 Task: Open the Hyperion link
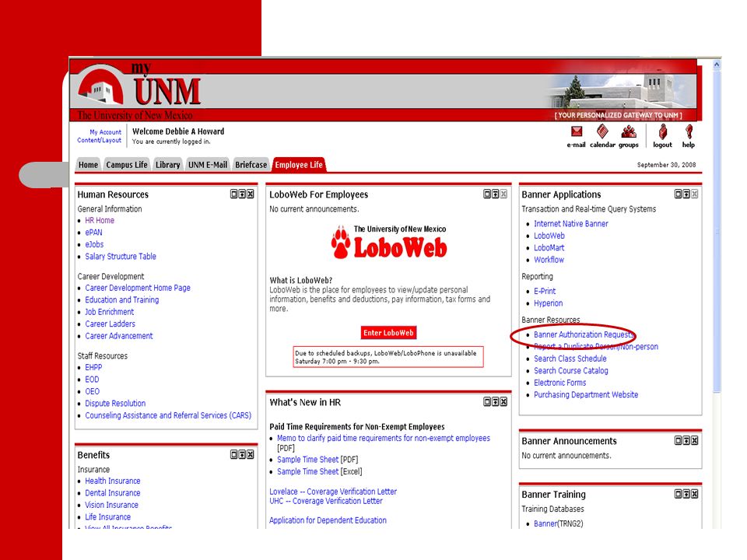(549, 303)
